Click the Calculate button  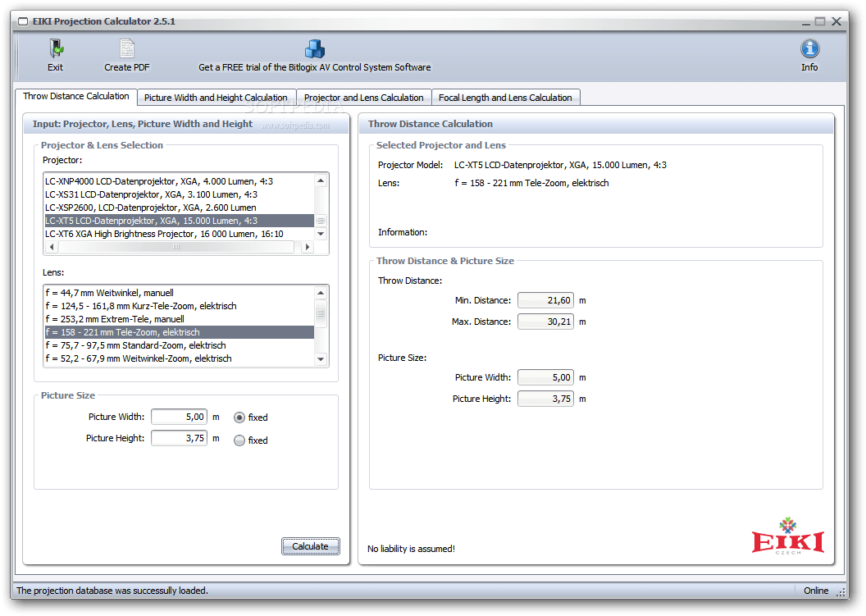coord(310,545)
